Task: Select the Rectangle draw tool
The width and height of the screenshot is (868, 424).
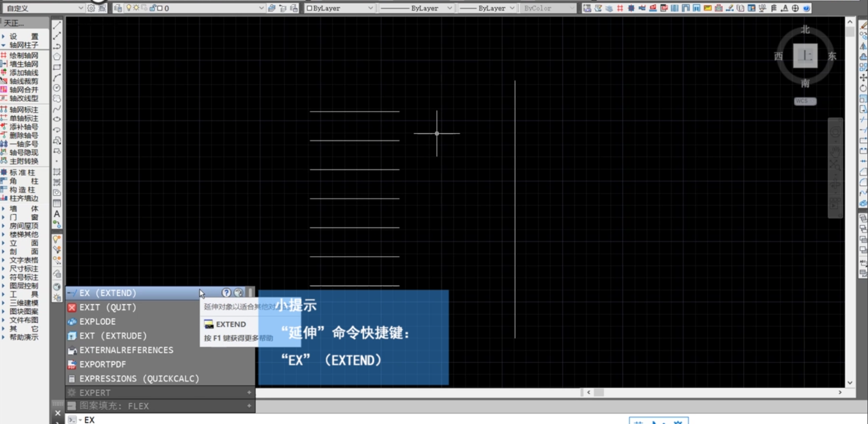Action: [57, 67]
